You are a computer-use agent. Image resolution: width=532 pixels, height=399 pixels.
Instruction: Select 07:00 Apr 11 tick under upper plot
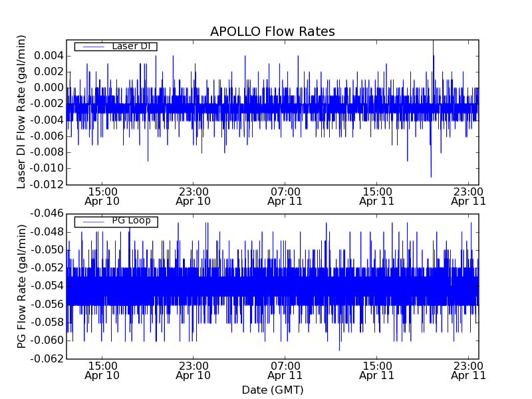tap(285, 196)
